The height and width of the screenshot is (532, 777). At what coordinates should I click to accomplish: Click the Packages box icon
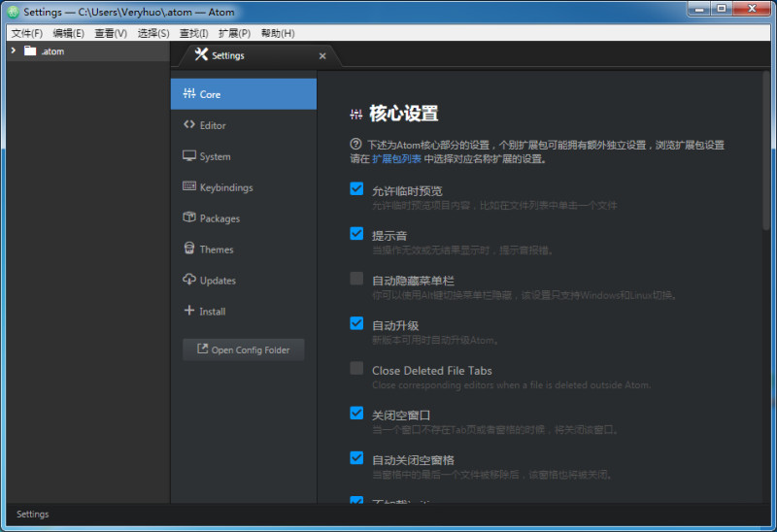[188, 216]
